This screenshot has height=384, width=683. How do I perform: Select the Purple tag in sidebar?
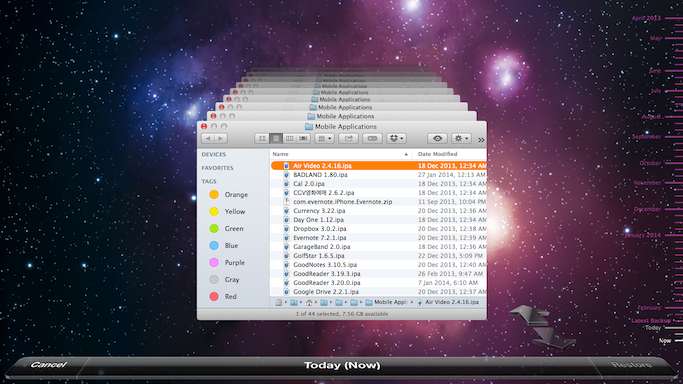[x=227, y=263]
